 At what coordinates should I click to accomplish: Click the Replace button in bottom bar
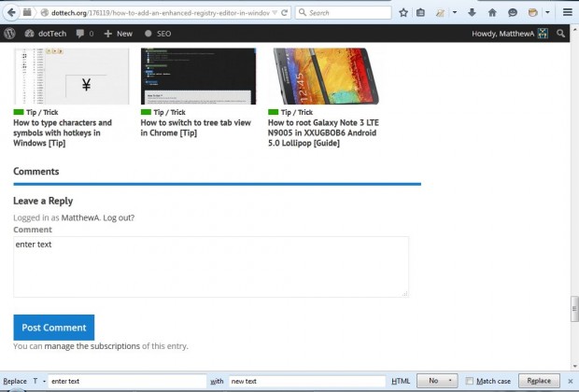(539, 381)
